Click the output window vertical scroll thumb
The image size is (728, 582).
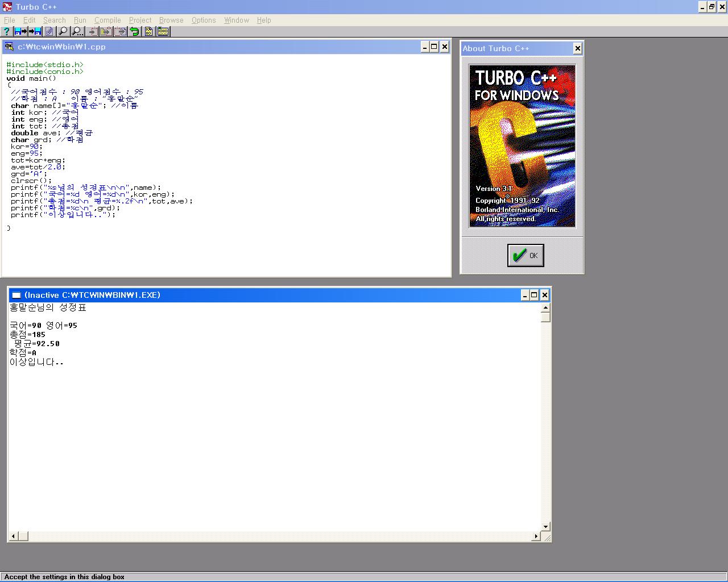[545, 317]
